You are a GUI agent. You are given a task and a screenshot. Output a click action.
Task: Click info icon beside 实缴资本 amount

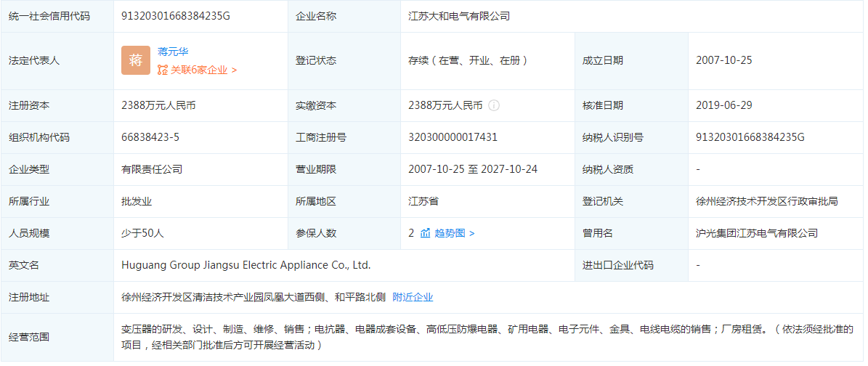click(x=494, y=105)
